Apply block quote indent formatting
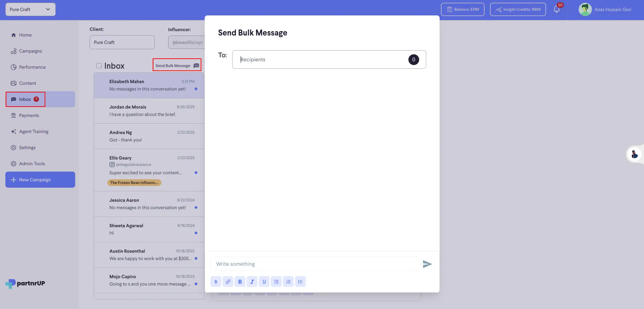The image size is (644, 309). [300, 282]
